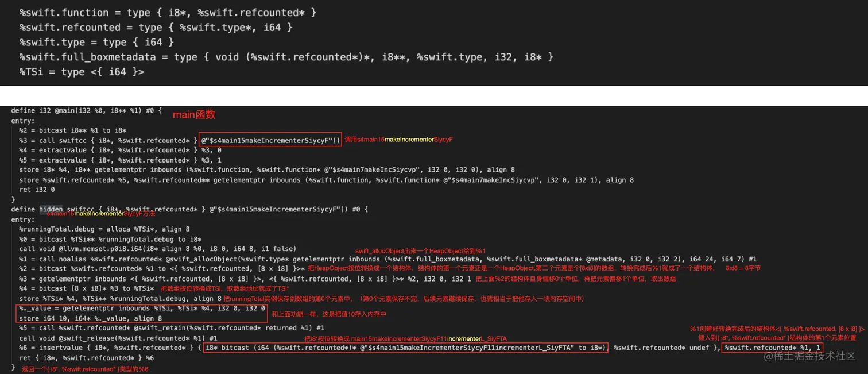Click the 'ret i32 0' statement
Image resolution: width=868 pixels, height=374 pixels.
click(37, 190)
